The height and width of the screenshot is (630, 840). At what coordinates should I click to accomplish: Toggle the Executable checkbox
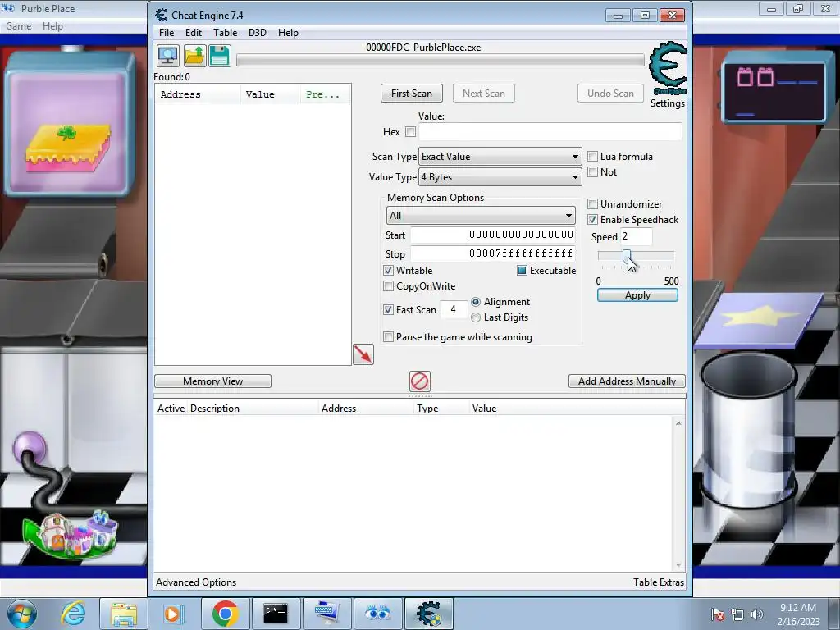(522, 271)
